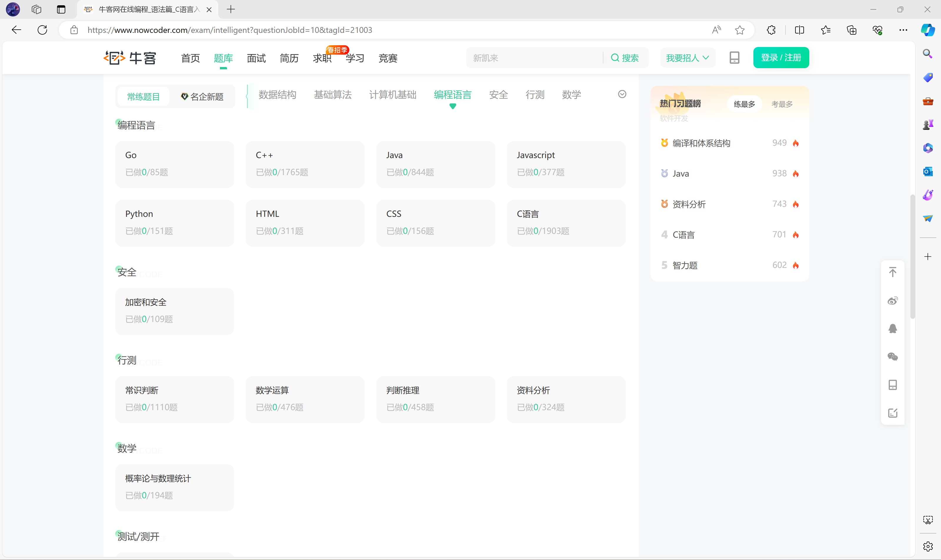Click page vertical scrollbar
The height and width of the screenshot is (560, 941).
pos(912,256)
